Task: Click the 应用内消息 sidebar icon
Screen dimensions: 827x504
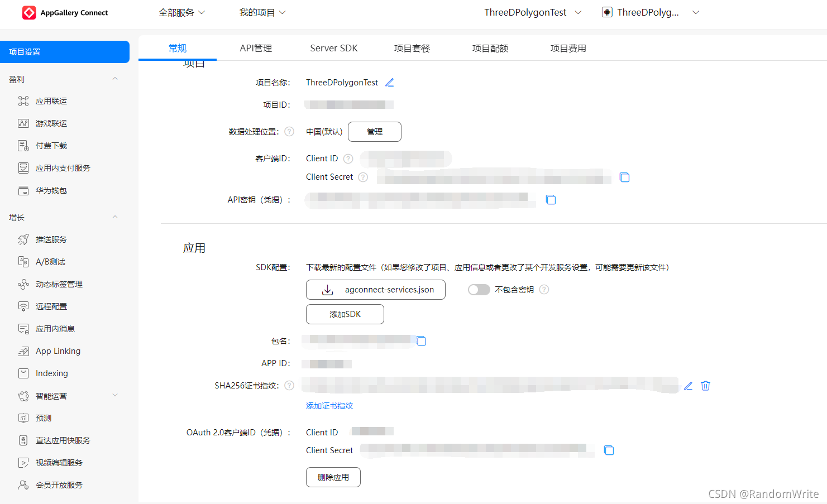Action: pyautogui.click(x=23, y=329)
